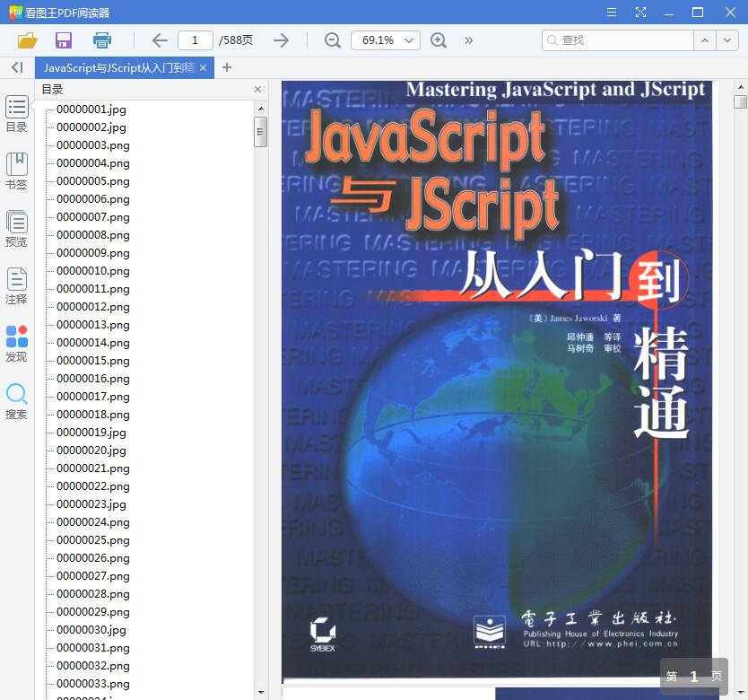Select 00000016.png in the contents tree
Viewport: 748px width, 700px height.
93,379
